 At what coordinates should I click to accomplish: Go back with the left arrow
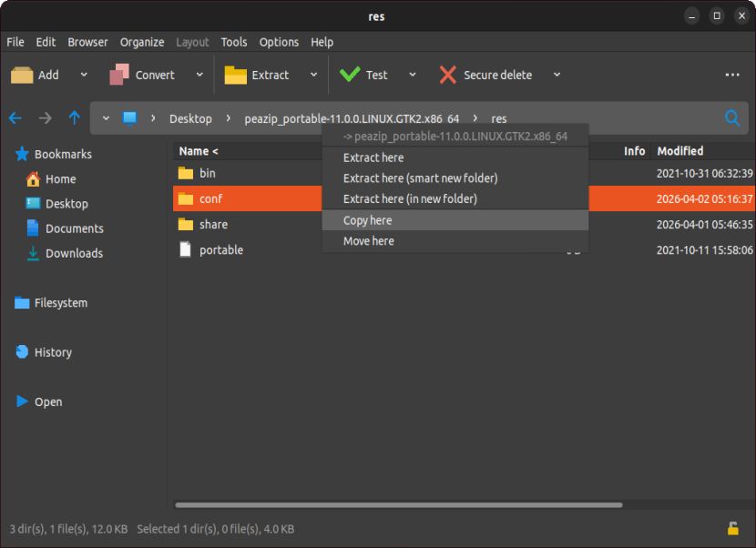(x=15, y=118)
